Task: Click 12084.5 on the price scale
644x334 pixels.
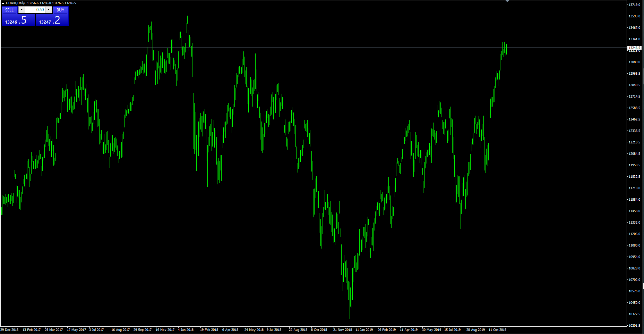Action: point(634,154)
